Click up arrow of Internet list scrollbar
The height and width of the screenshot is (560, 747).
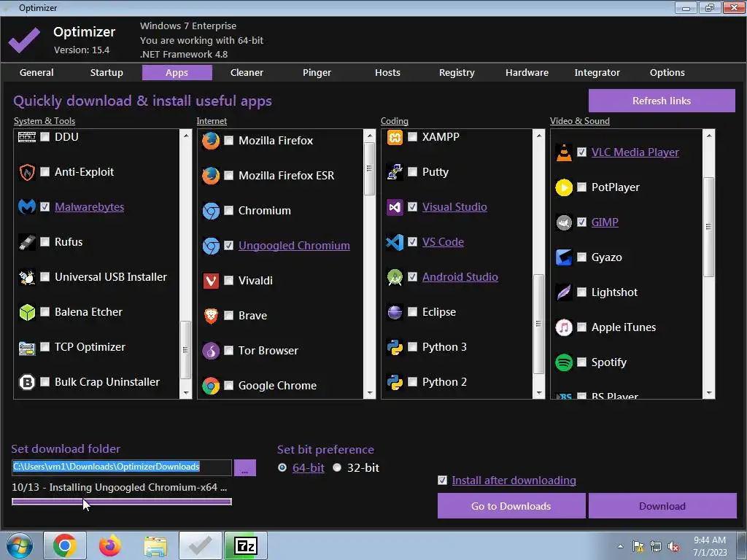tap(370, 135)
